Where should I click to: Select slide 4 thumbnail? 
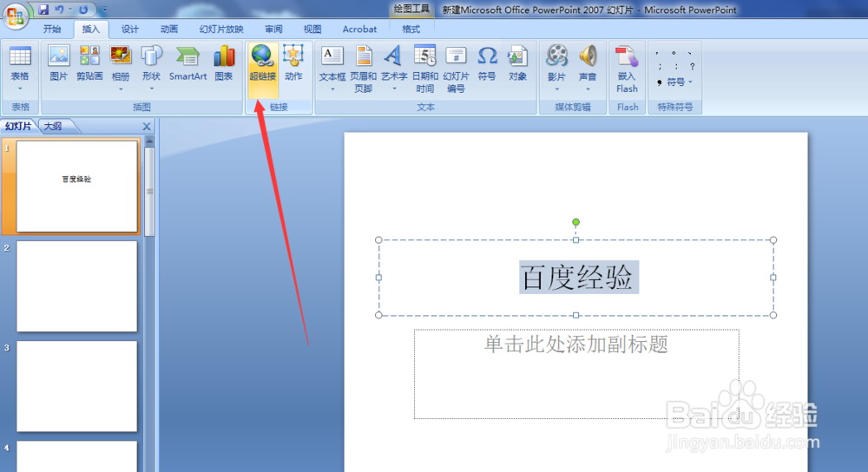[x=77, y=456]
